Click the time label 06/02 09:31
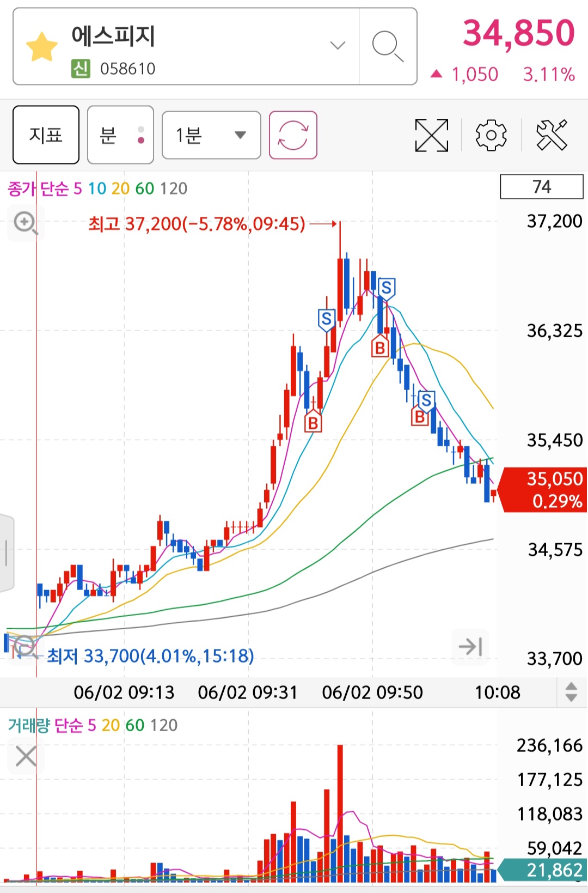This screenshot has width=588, height=893. pos(248,692)
